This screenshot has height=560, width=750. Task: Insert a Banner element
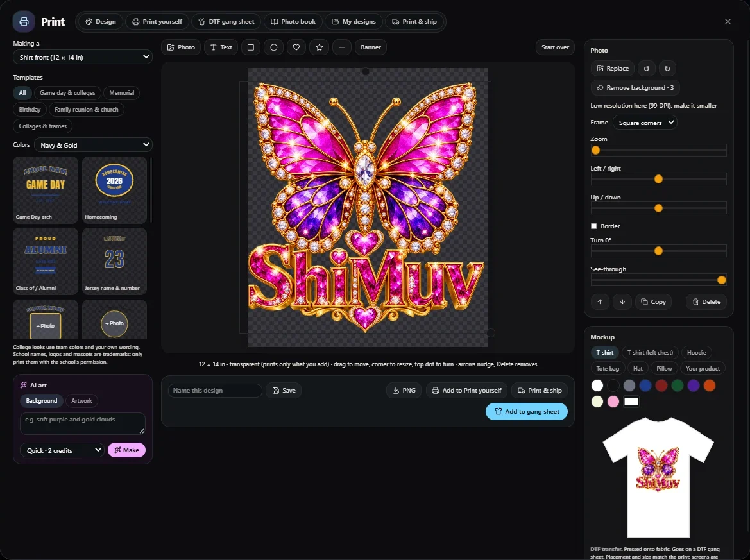(x=371, y=47)
